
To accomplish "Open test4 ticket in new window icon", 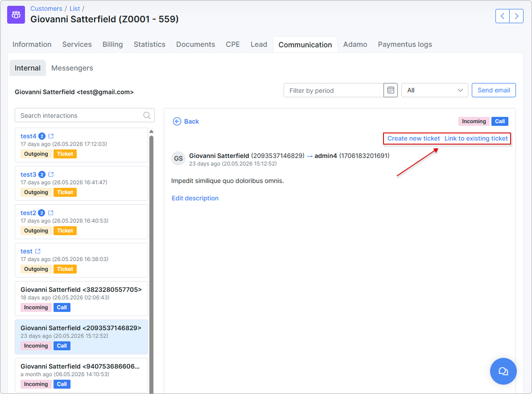I will pyautogui.click(x=51, y=136).
